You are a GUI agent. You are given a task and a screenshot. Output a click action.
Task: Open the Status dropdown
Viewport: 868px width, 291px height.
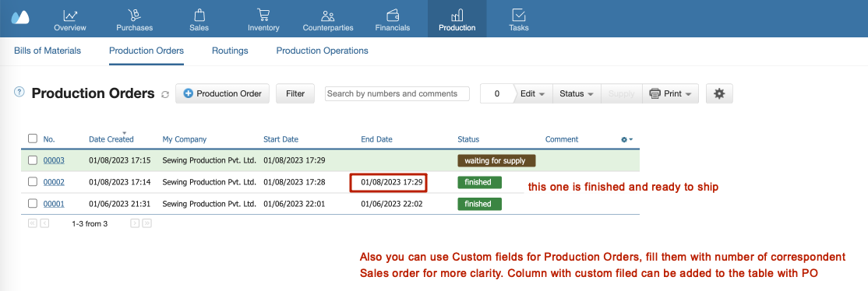[x=577, y=93]
